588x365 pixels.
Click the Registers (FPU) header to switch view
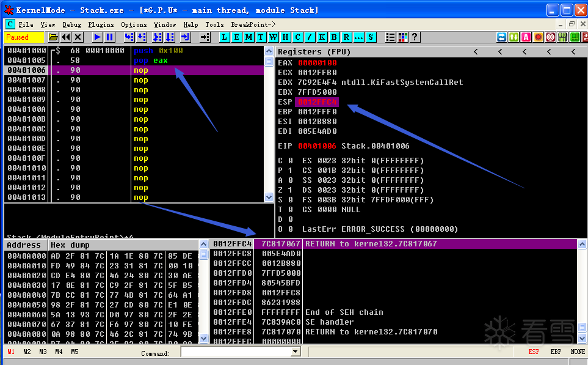(x=314, y=52)
